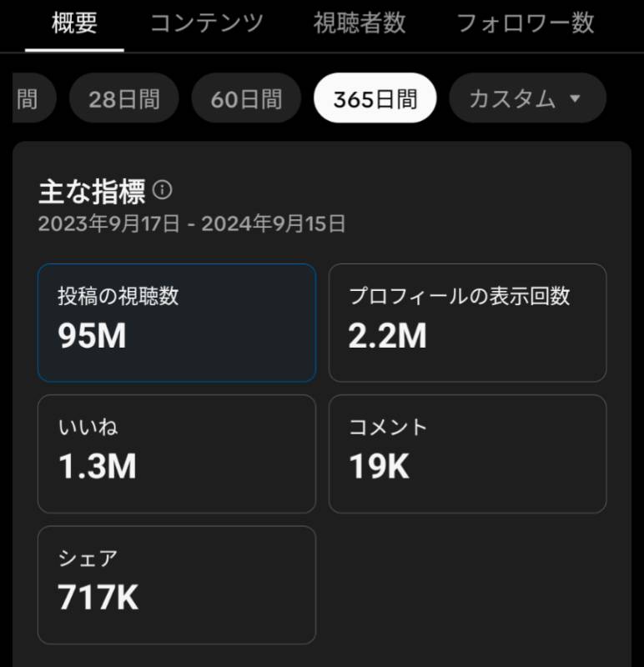Choose the 60日間 period filter
Viewport: 644px width, 667px height.
246,98
